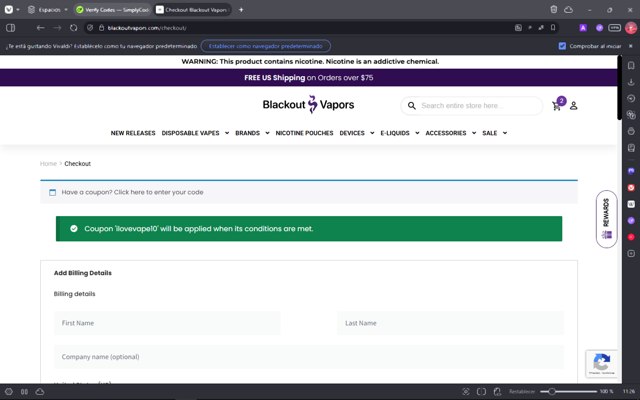Uncheck Comprobar al iniciar checkbox
Viewport: 640px width, 400px height.
tap(562, 46)
